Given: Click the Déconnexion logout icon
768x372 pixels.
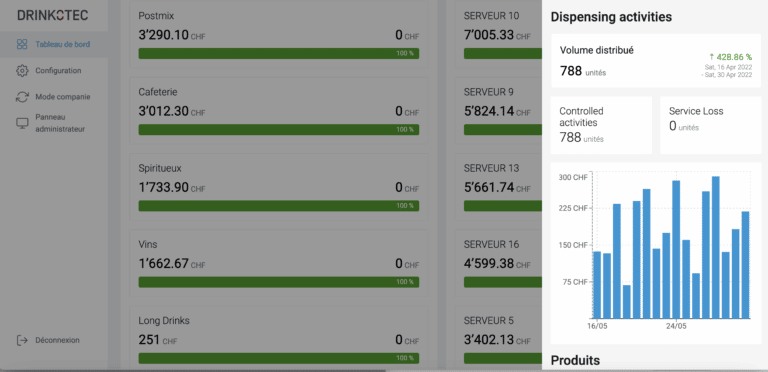Looking at the screenshot, I should click(22, 340).
